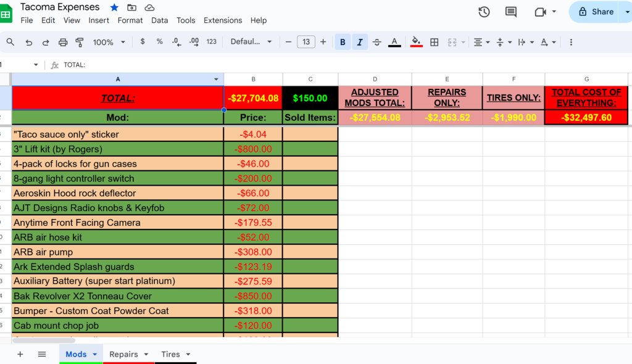Screen dimensions: 632x364
Task: Open the View menu
Action: [72, 20]
